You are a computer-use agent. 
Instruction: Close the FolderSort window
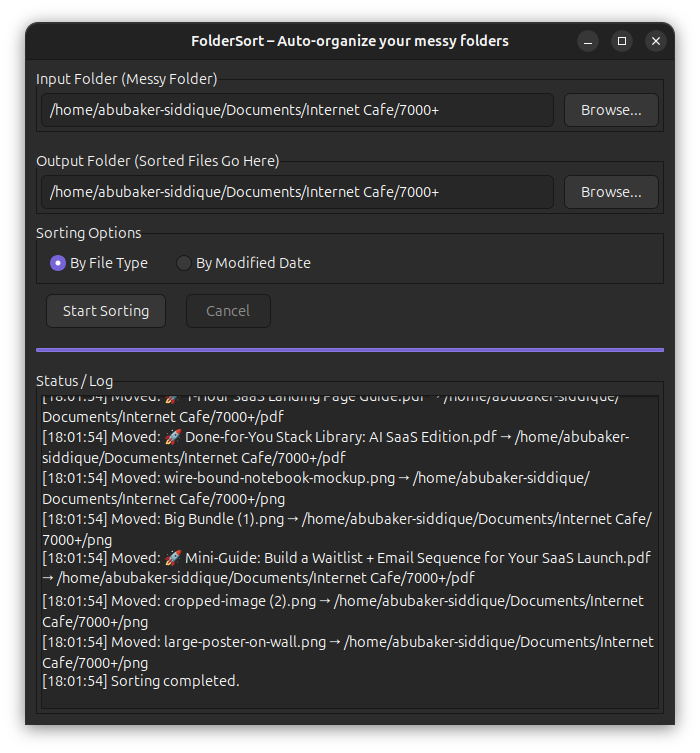coord(656,41)
